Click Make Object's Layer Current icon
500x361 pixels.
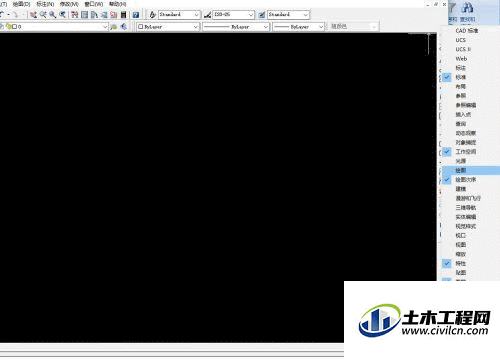pyautogui.click(x=114, y=27)
